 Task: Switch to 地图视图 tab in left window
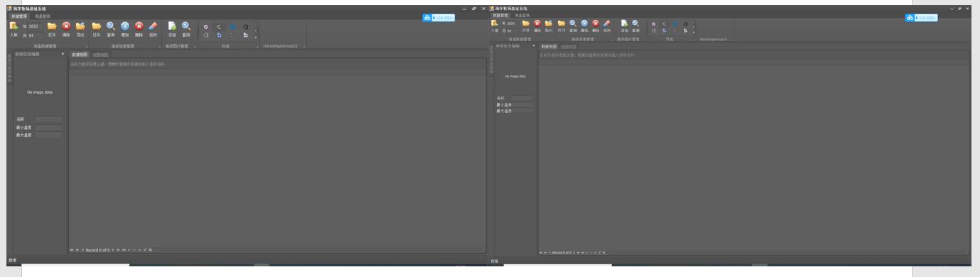pos(100,55)
